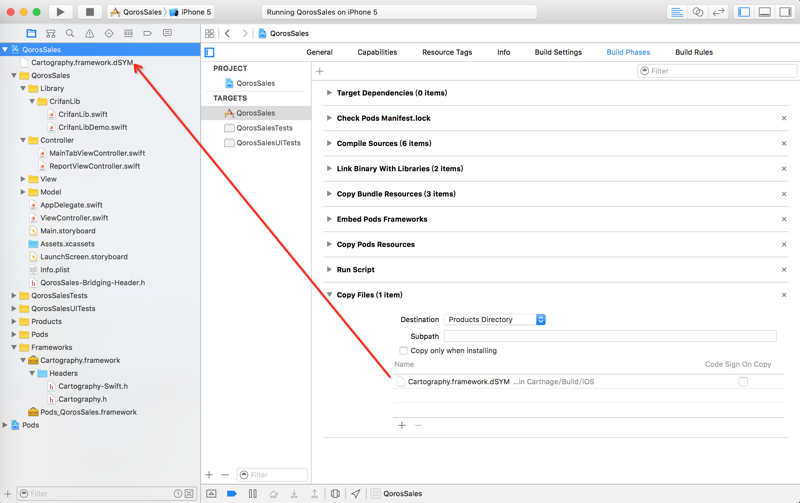The image size is (800, 503).
Task: Toggle the breakpoints activation icon
Action: click(232, 493)
